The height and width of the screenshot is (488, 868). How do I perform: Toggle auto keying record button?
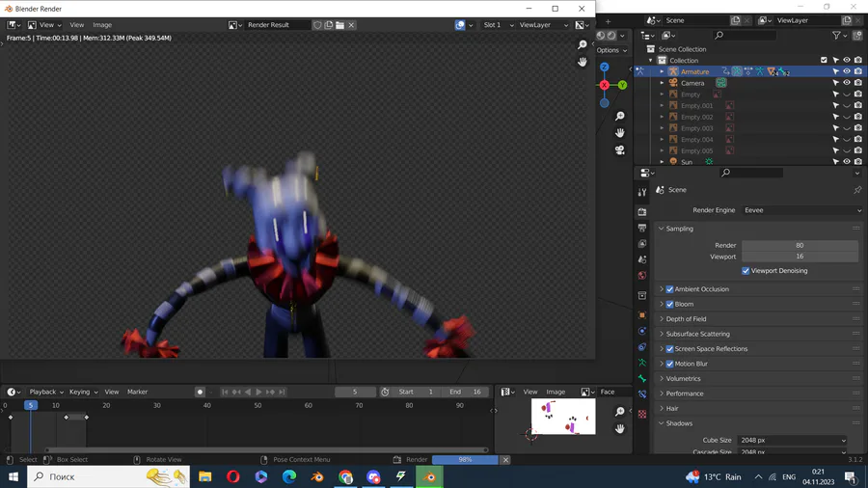pyautogui.click(x=200, y=392)
